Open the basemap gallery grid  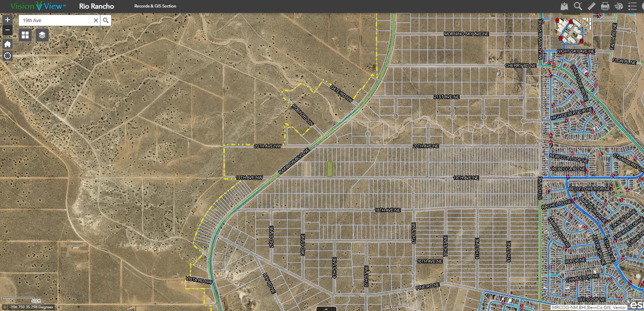[25, 35]
